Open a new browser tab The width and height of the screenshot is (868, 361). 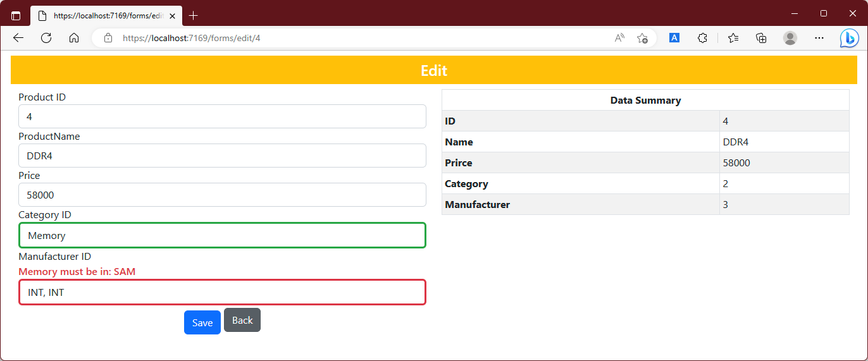[194, 15]
